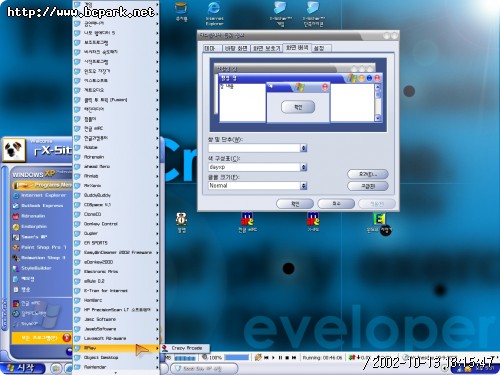Click the play button on taskbar player
This screenshot has width=500, height=375.
(x=273, y=358)
